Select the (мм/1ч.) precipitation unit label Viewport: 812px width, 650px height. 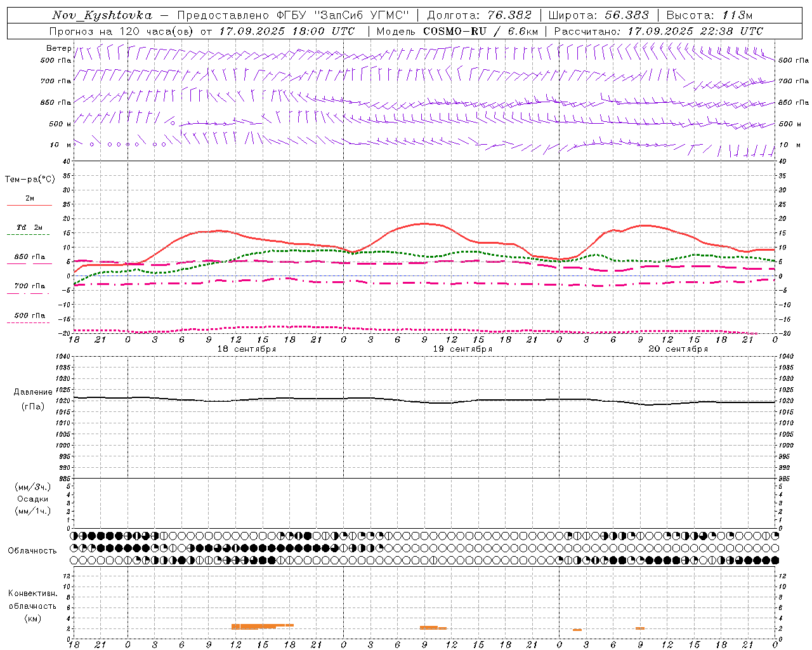pyautogui.click(x=33, y=511)
